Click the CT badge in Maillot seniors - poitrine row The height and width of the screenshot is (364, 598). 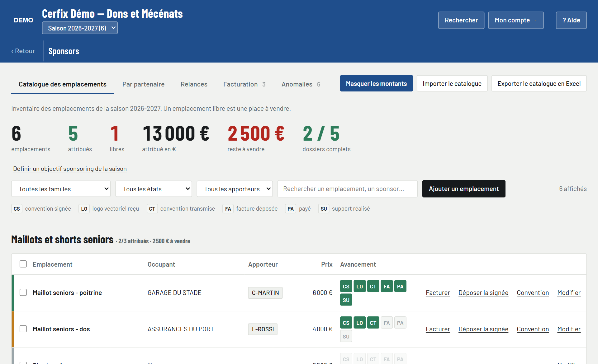(373, 286)
